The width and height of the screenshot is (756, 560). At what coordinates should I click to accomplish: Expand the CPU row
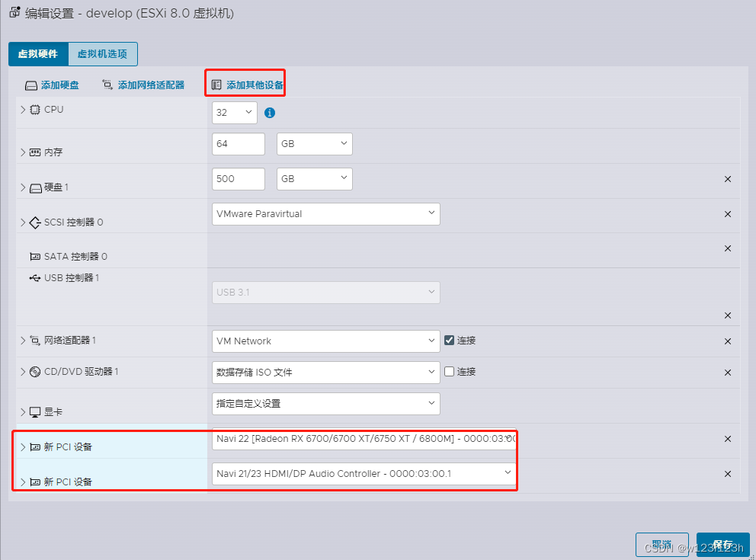[23, 110]
